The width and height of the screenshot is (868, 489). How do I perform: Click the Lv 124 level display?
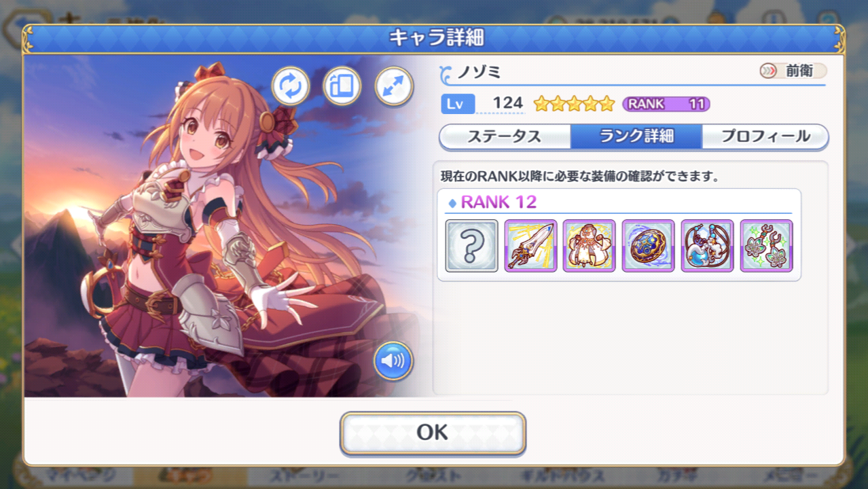click(x=483, y=103)
